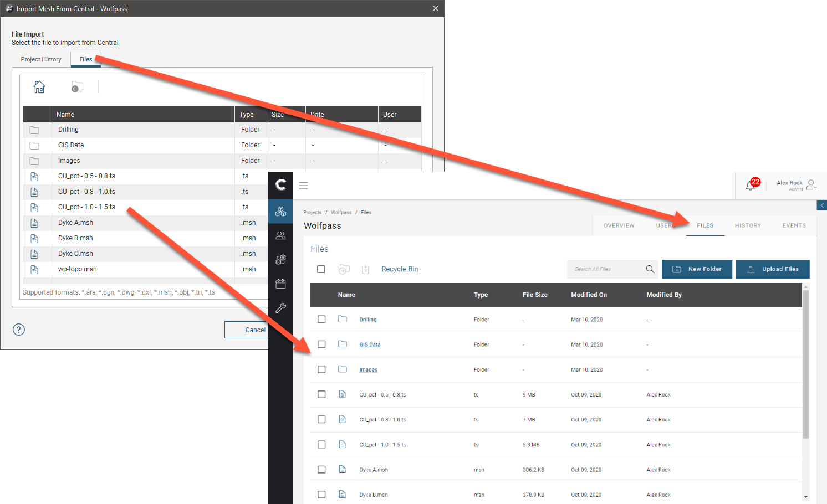Click file icon in Central CU_pct - 1.0 - 1.5.ts row
This screenshot has height=504, width=827.
click(343, 444)
